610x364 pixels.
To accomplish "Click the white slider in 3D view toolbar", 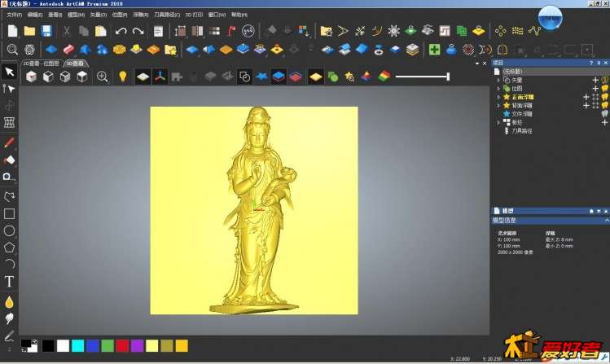I will 423,77.
